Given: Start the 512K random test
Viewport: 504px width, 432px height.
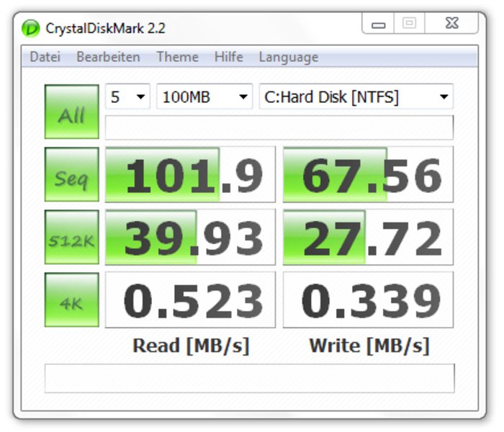Looking at the screenshot, I should tap(72, 237).
